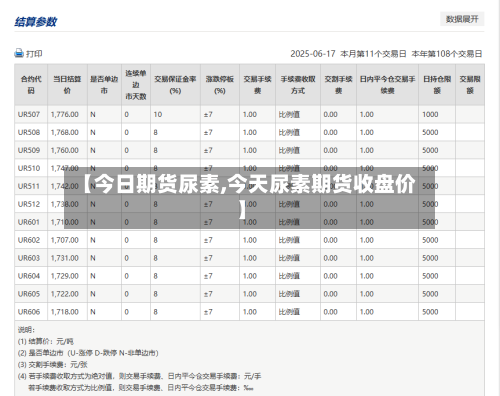Click settlement price 1,768.00
This screenshot has width=500, height=396.
tap(65, 132)
